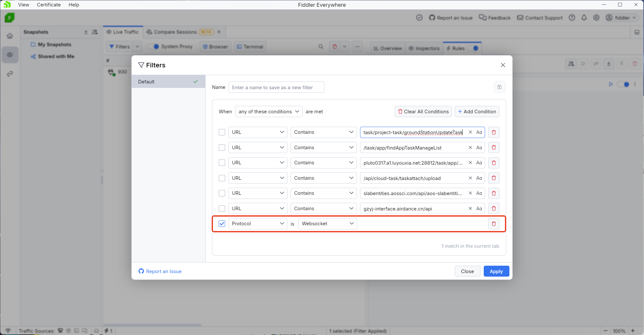Enable the groundStationUpdateTask URL condition checkbox
This screenshot has height=335, width=644.
[222, 132]
